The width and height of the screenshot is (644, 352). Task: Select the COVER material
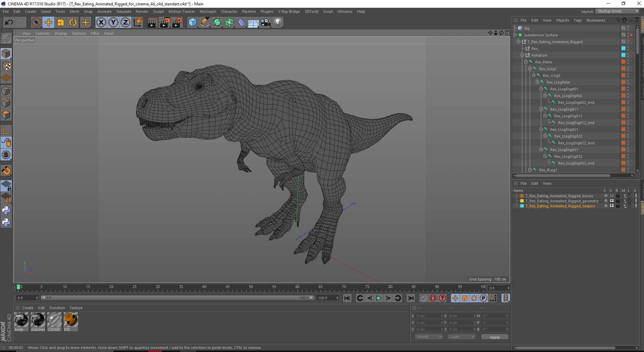click(54, 322)
